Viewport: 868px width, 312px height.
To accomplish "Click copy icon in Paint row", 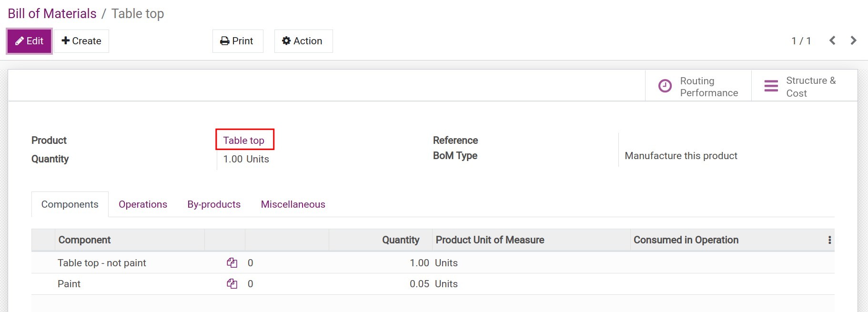I will (x=232, y=284).
